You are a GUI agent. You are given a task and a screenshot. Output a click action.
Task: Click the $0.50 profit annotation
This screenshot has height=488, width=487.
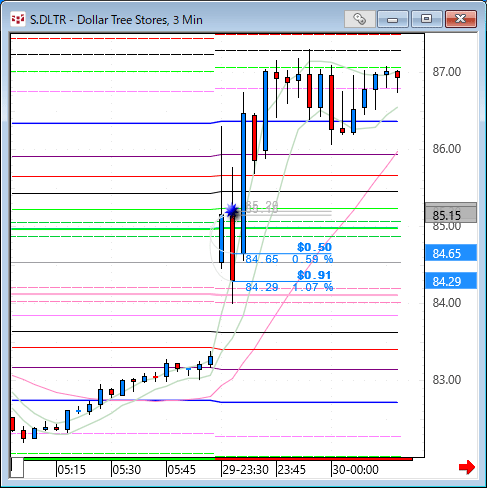coord(314,247)
